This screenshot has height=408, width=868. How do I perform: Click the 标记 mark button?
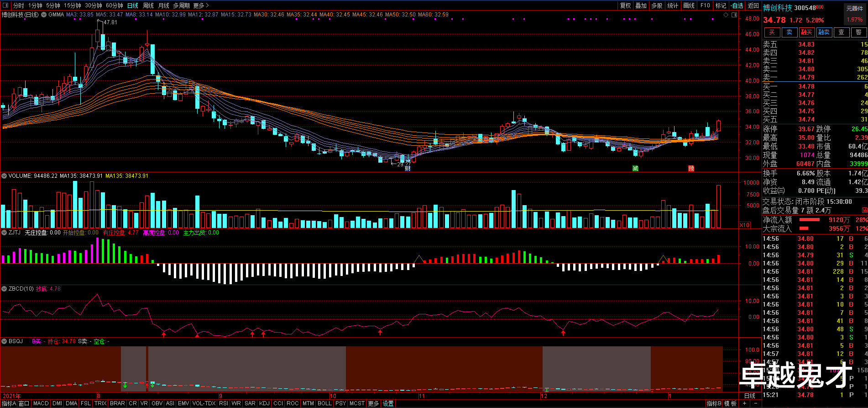point(721,5)
